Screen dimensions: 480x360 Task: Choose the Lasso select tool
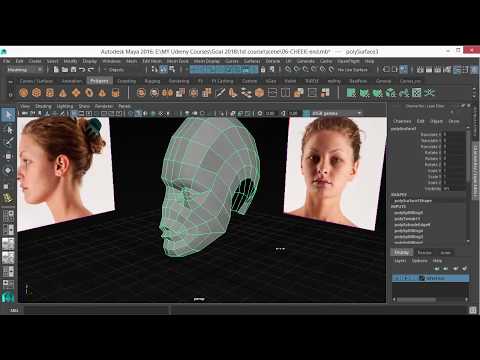(x=8, y=130)
